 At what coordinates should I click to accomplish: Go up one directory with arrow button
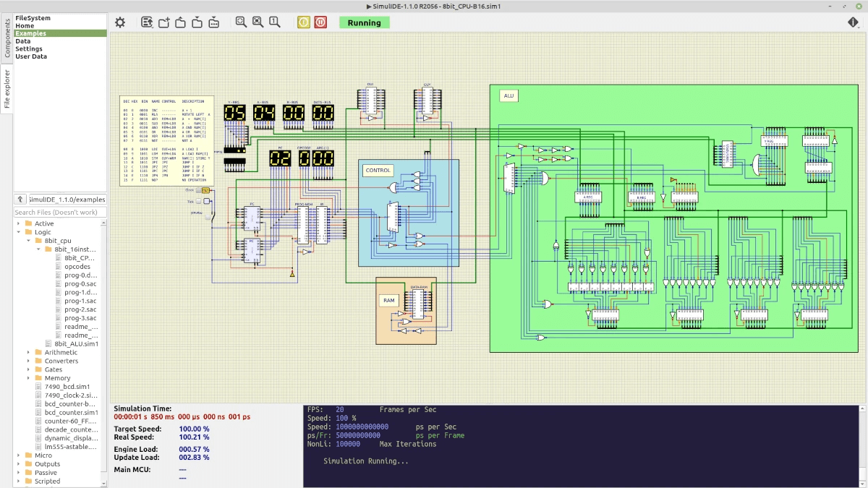coord(20,200)
